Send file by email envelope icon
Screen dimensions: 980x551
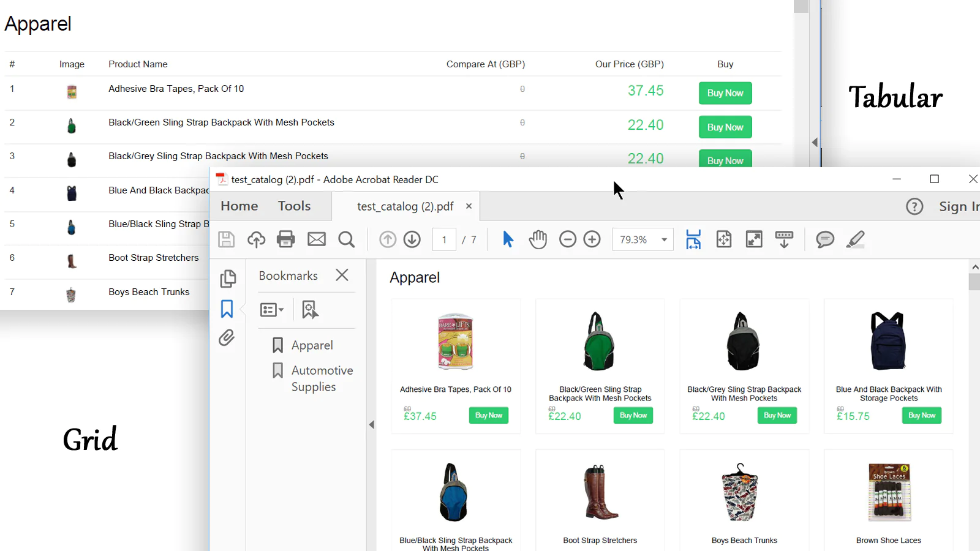click(x=316, y=239)
